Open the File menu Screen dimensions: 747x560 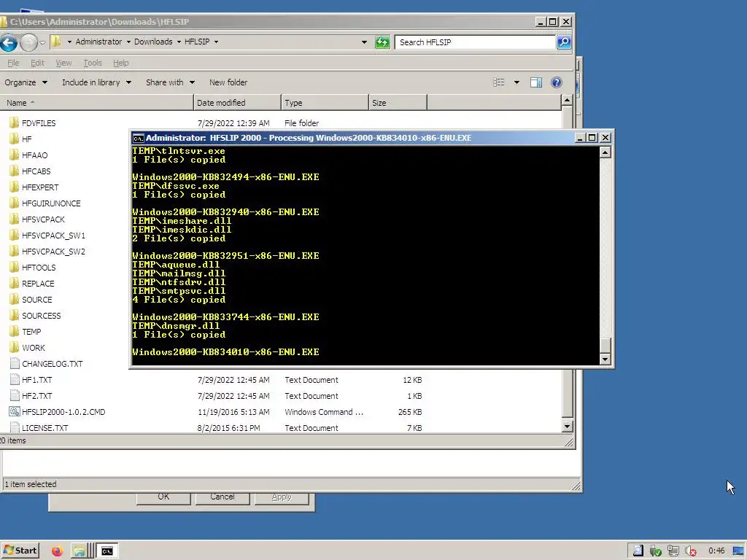pos(13,63)
